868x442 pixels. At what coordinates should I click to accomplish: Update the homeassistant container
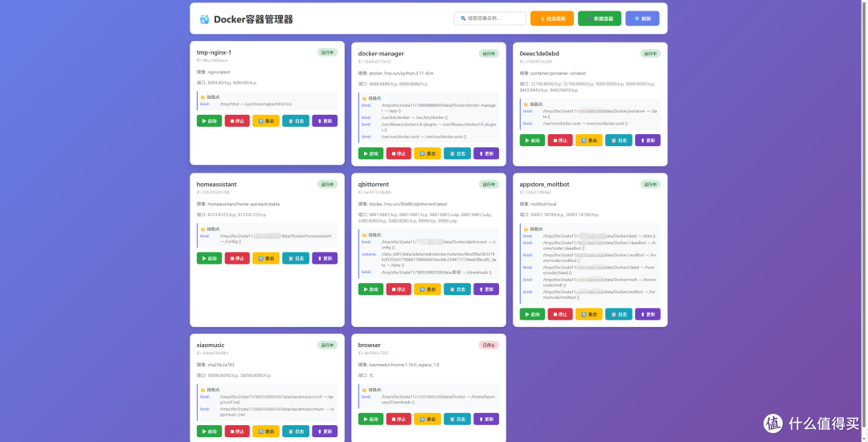pos(325,258)
